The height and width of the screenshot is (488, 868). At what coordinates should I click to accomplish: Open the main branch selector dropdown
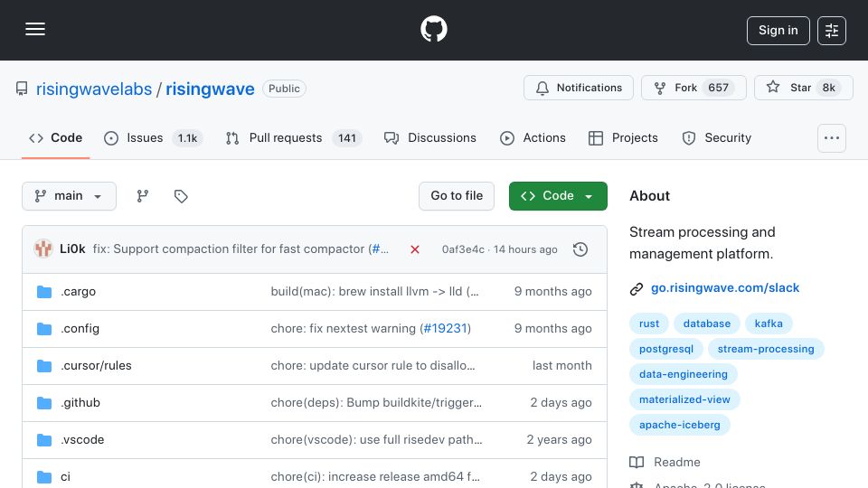coord(70,196)
